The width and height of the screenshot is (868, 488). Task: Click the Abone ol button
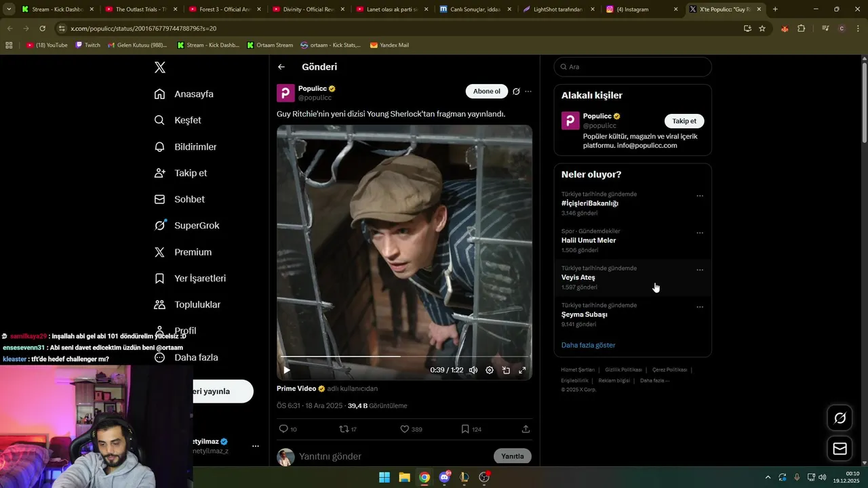486,91
